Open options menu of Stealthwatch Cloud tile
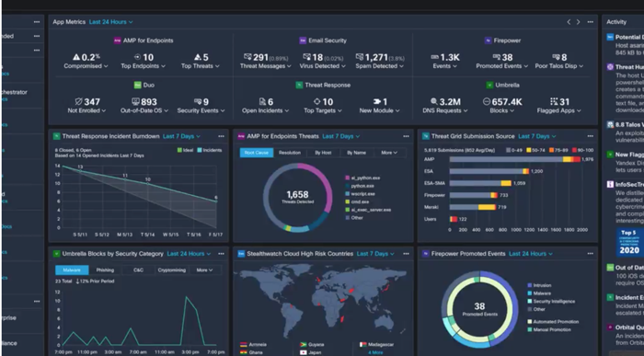The image size is (644, 356). [406, 254]
